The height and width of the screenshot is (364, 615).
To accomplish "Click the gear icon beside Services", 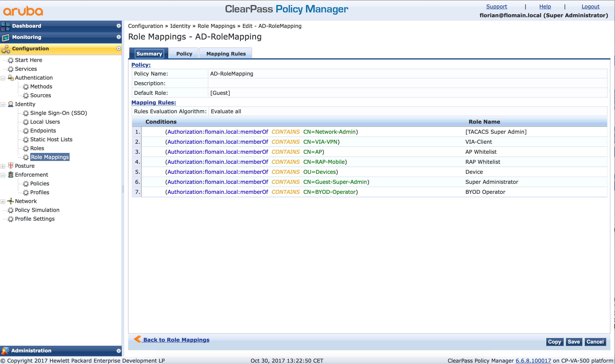I will point(11,69).
